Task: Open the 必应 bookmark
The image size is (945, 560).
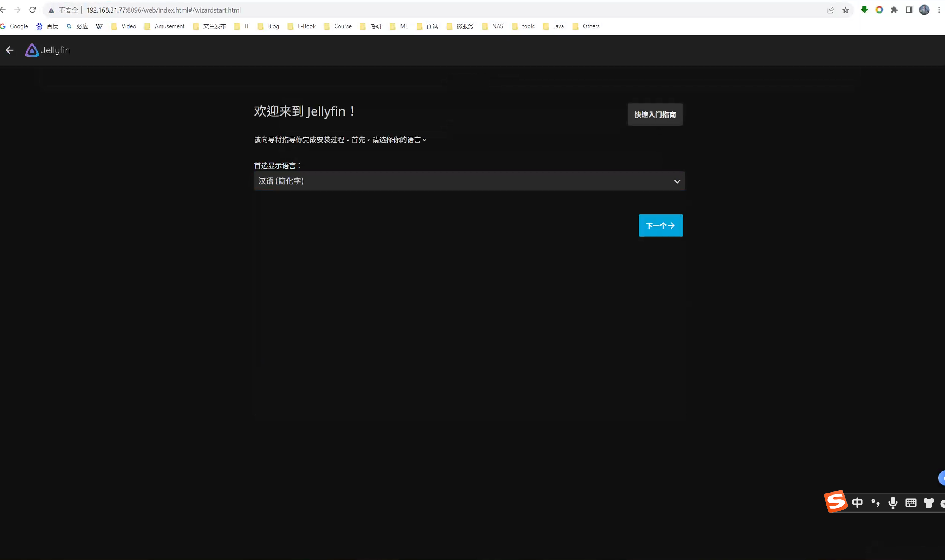Action: 77,26
